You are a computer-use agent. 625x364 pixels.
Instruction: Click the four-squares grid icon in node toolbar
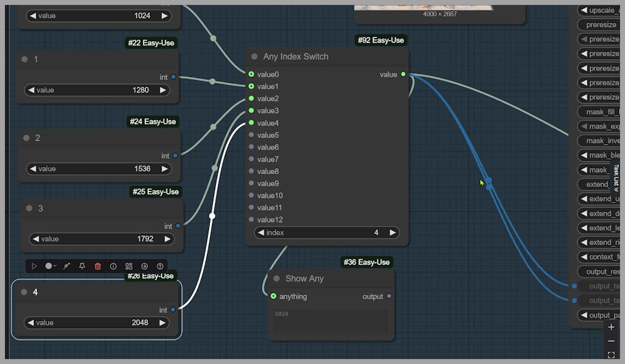click(x=129, y=266)
